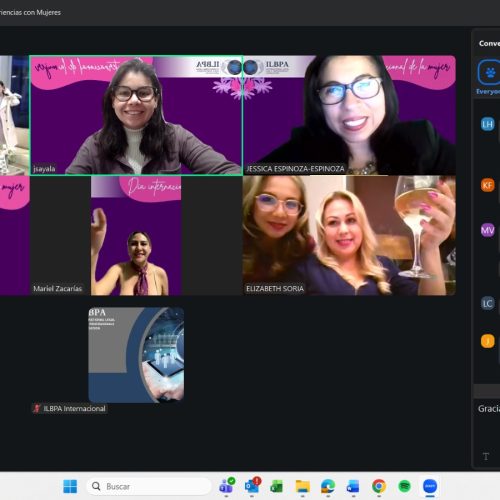Open Spotify from the taskbar
The width and height of the screenshot is (500, 500).
(404, 487)
